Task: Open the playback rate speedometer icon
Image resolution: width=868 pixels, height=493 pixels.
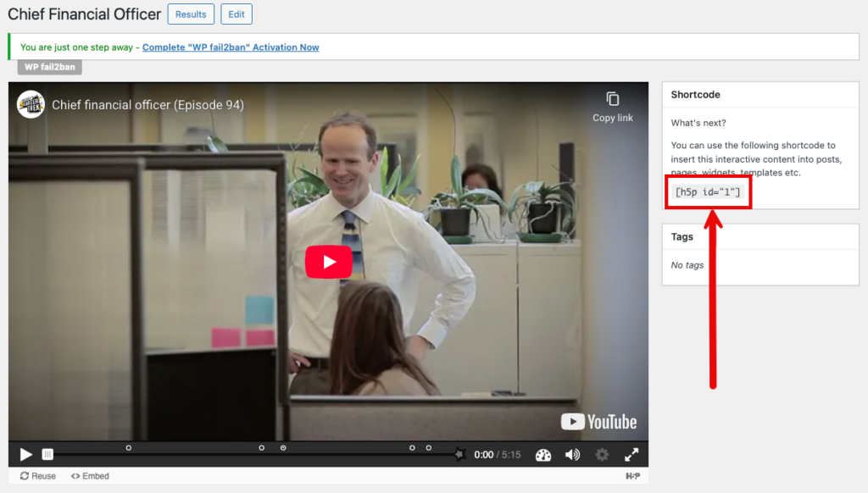Action: point(543,455)
